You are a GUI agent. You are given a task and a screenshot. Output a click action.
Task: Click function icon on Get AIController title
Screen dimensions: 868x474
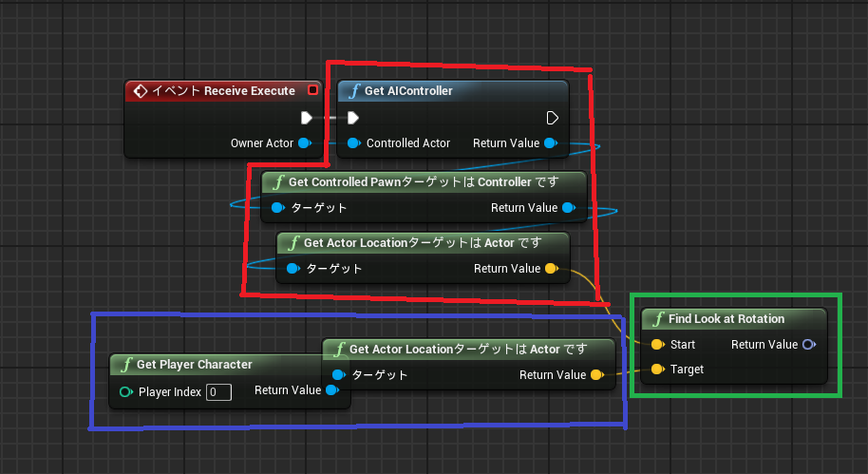point(354,91)
